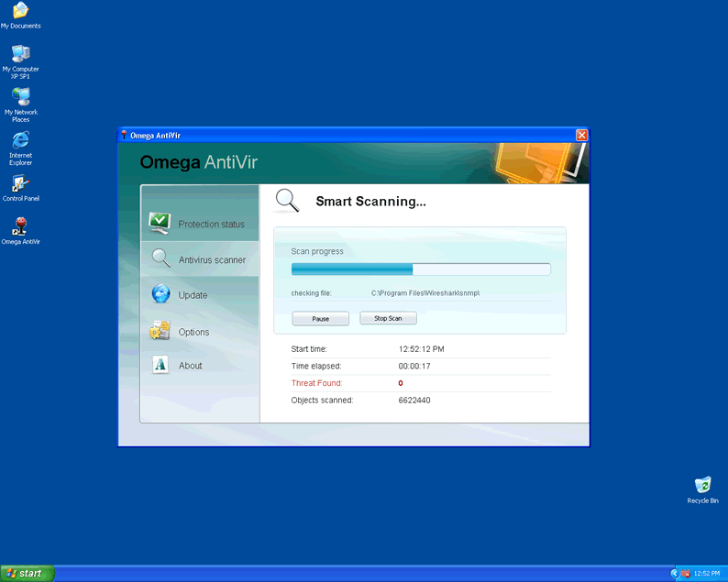The width and height of the screenshot is (728, 582).
Task: Open the Windows Start menu
Action: (28, 573)
